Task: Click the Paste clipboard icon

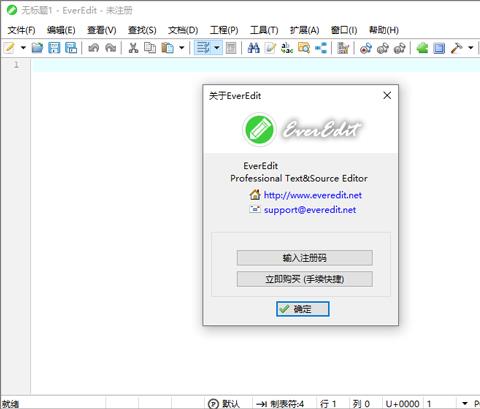Action: pyautogui.click(x=167, y=48)
